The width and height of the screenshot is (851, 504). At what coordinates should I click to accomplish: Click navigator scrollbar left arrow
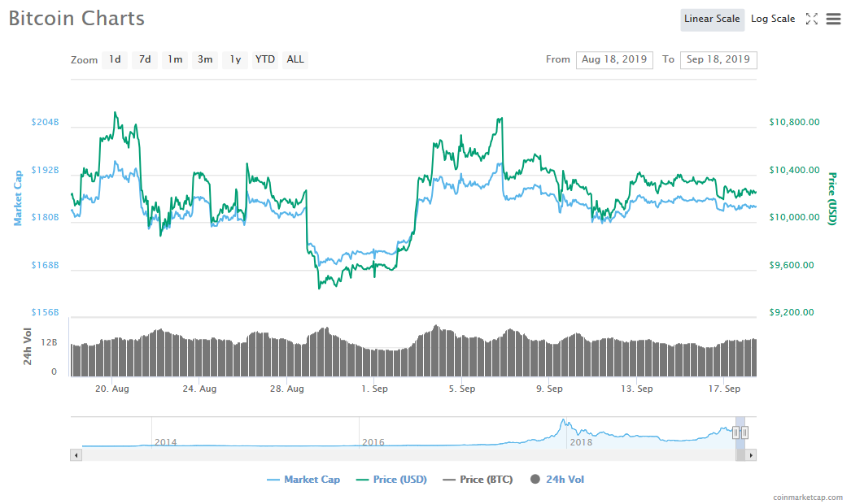(76, 455)
